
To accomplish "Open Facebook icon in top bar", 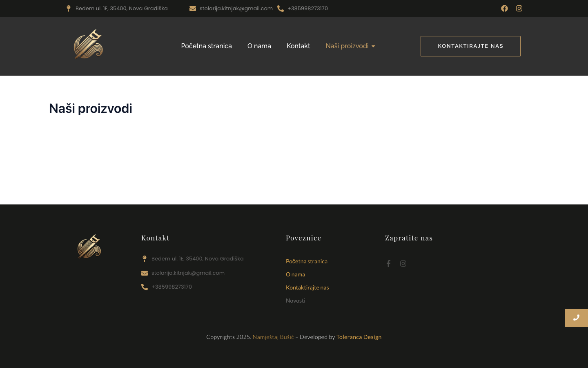I will (x=504, y=9).
